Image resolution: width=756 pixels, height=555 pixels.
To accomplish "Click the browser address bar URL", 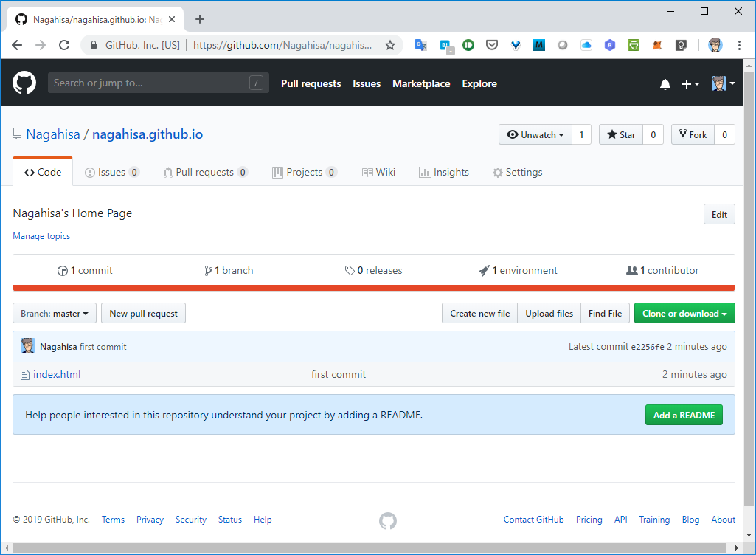I will pyautogui.click(x=282, y=45).
